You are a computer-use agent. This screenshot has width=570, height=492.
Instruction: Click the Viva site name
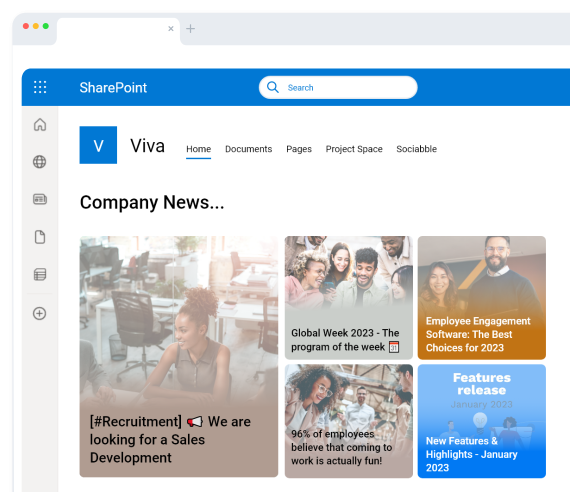point(148,146)
